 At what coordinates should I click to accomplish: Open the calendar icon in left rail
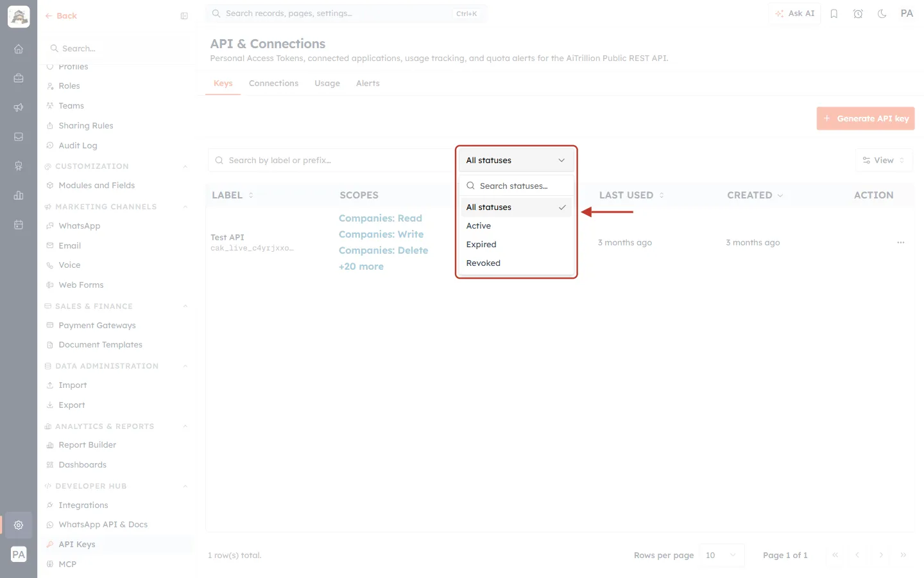[19, 225]
